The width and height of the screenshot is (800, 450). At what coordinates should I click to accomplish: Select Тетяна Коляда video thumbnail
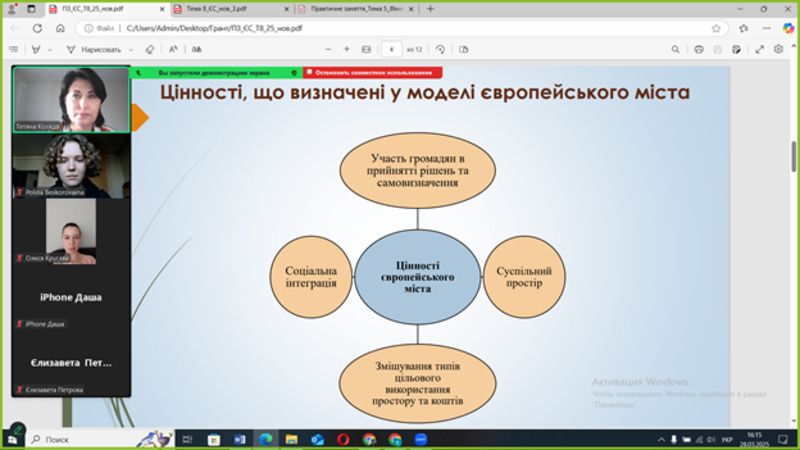tap(71, 99)
